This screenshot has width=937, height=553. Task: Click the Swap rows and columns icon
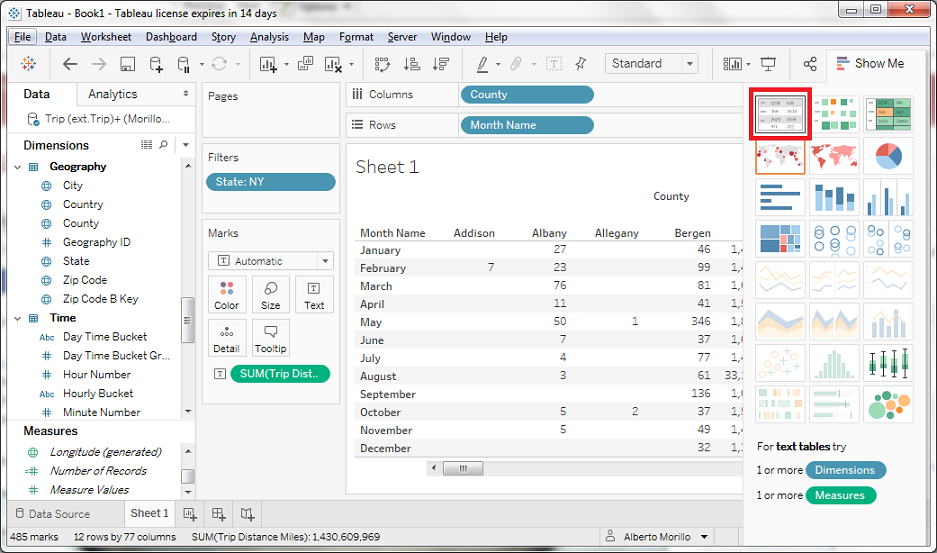point(382,64)
